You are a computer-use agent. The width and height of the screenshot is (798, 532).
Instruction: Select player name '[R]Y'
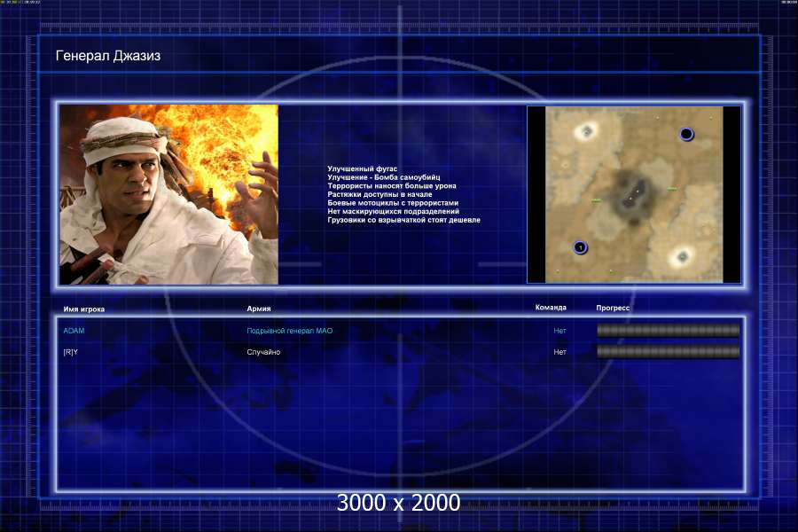[x=71, y=352]
